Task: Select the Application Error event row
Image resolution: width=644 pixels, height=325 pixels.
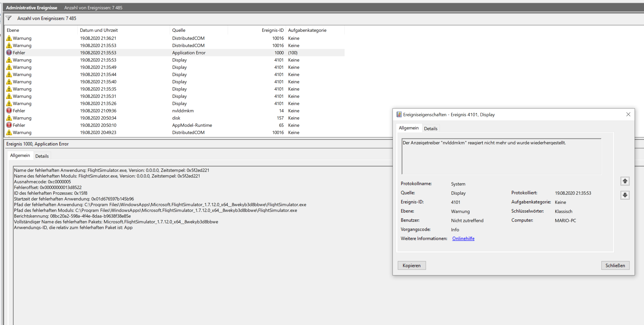Action: click(188, 53)
